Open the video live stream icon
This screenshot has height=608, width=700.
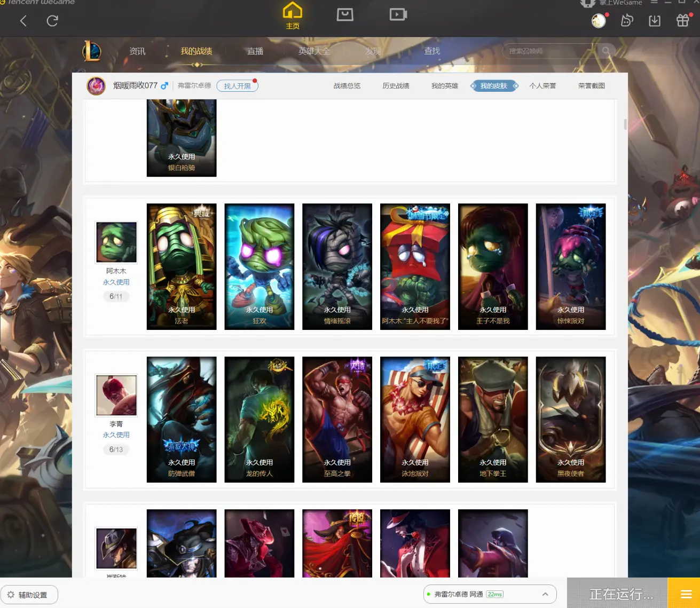[x=398, y=14]
